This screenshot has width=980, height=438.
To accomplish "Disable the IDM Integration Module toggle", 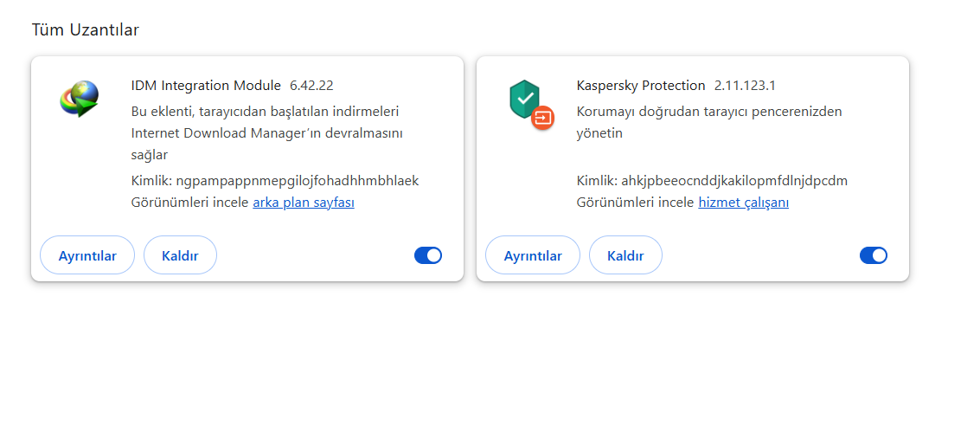I will pos(428,255).
